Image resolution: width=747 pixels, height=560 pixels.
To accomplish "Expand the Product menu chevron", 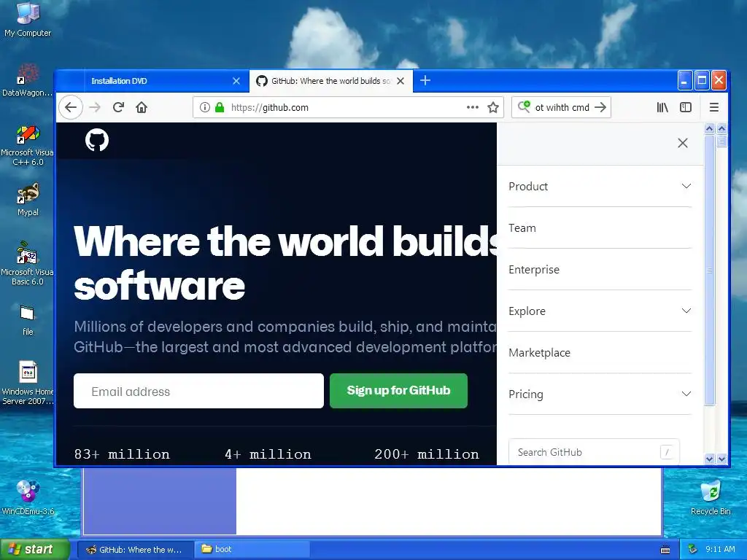I will (686, 186).
